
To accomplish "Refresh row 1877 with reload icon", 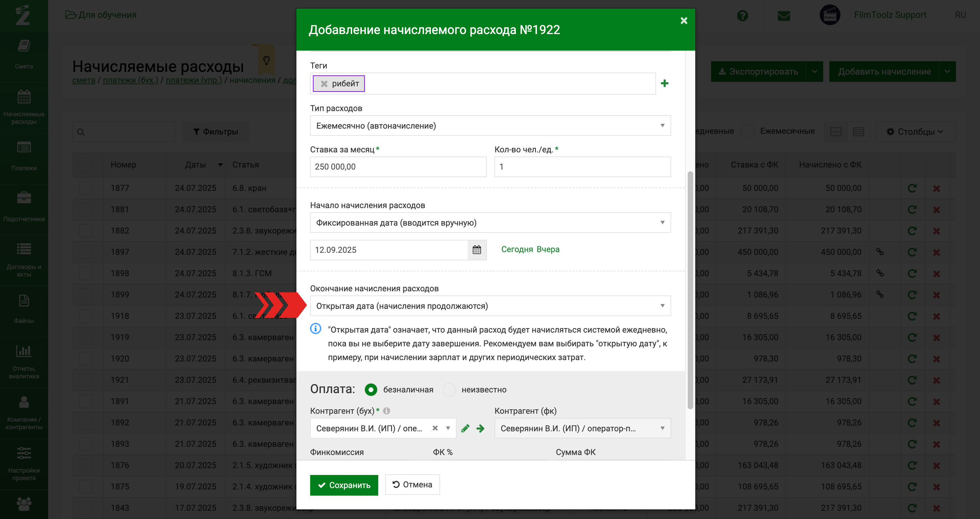I will click(912, 188).
